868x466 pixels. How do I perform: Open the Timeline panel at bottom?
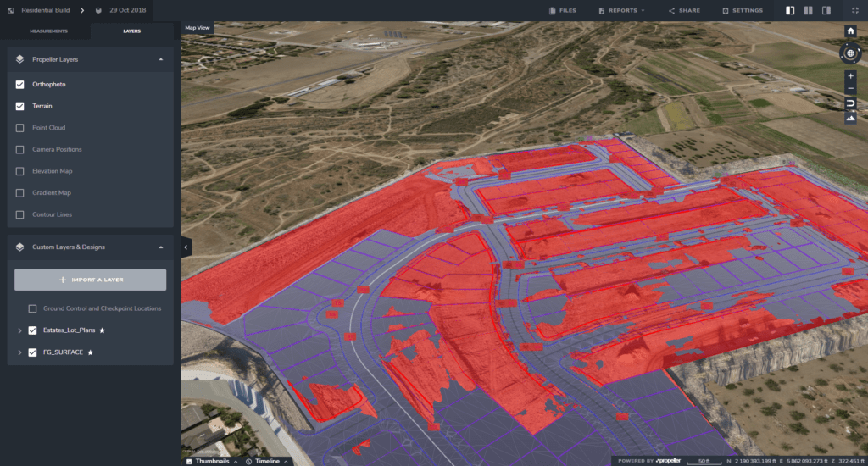[x=267, y=461]
